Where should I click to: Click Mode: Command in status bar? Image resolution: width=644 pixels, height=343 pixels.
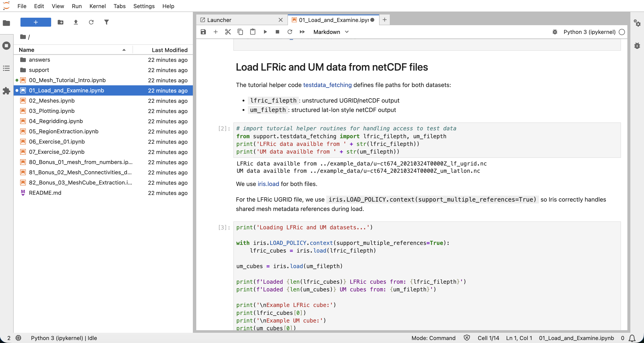(433, 338)
